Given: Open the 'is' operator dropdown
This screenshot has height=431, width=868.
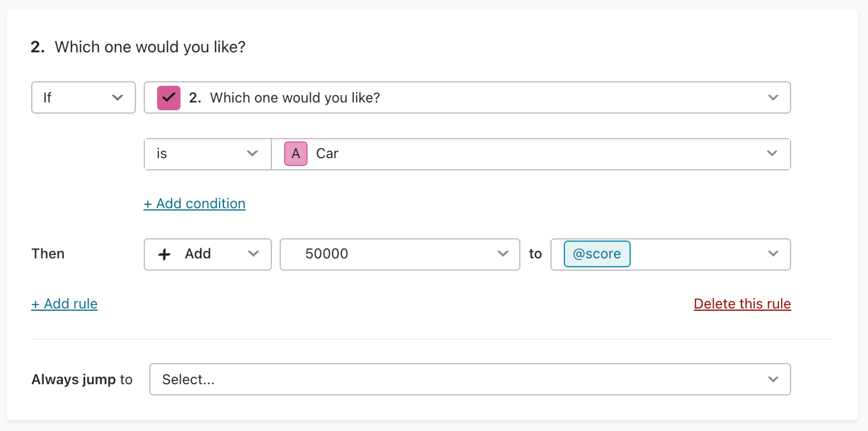Looking at the screenshot, I should click(208, 154).
